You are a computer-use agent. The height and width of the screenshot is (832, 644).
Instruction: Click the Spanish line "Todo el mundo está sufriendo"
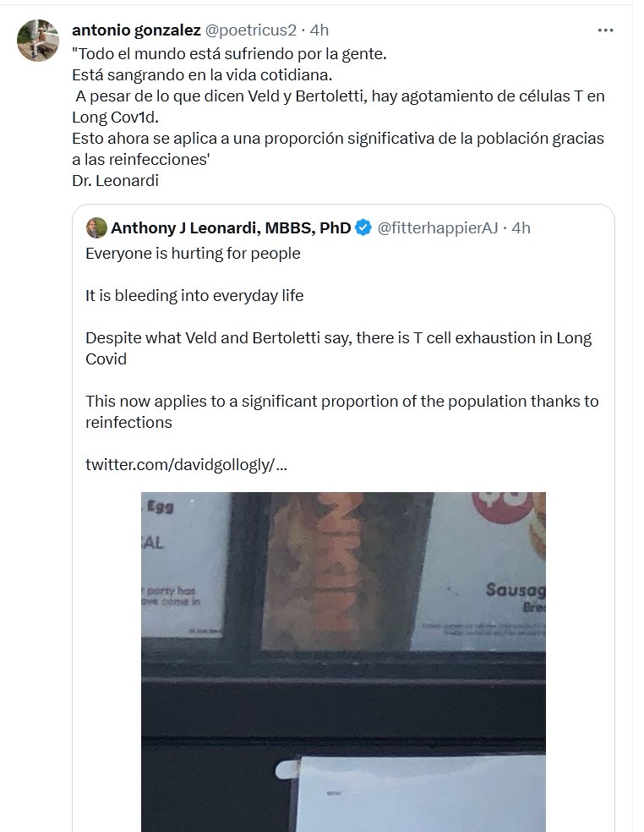click(x=229, y=52)
